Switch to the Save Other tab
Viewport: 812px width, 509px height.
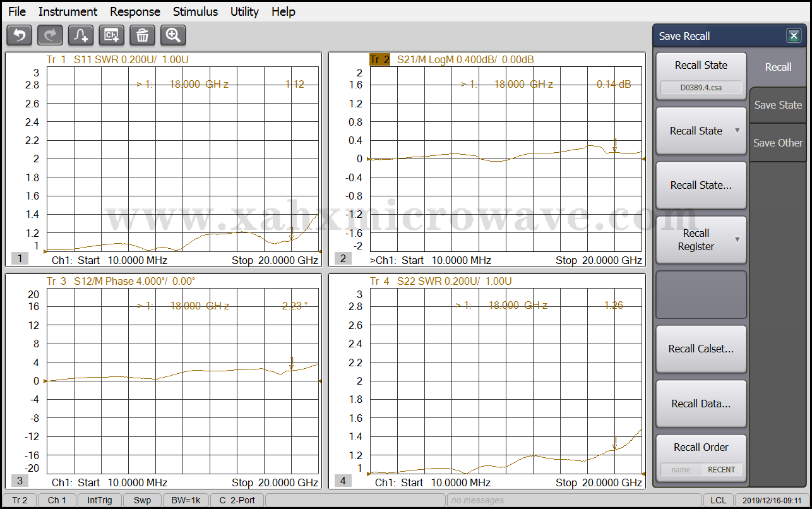pyautogui.click(x=778, y=143)
